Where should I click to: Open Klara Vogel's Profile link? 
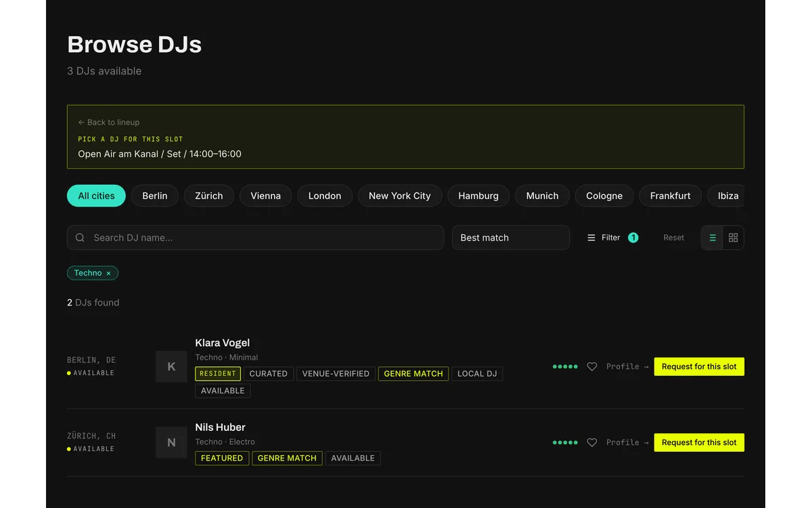627,366
